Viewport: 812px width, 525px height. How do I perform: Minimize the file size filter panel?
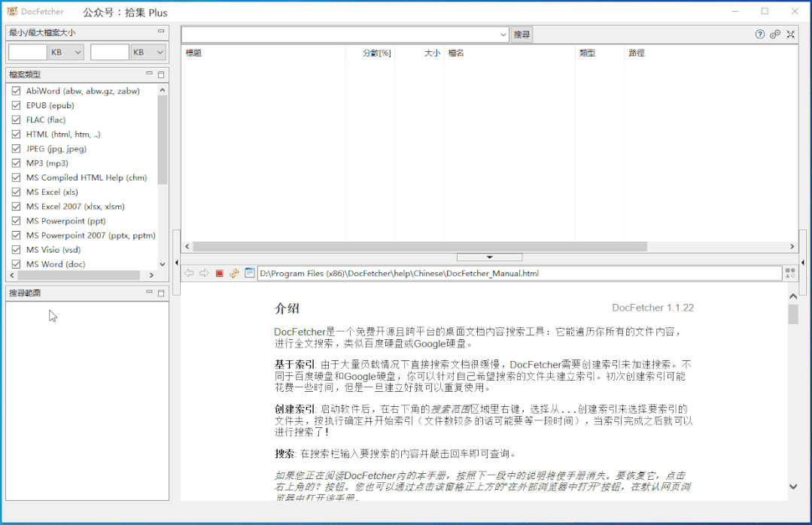point(161,32)
